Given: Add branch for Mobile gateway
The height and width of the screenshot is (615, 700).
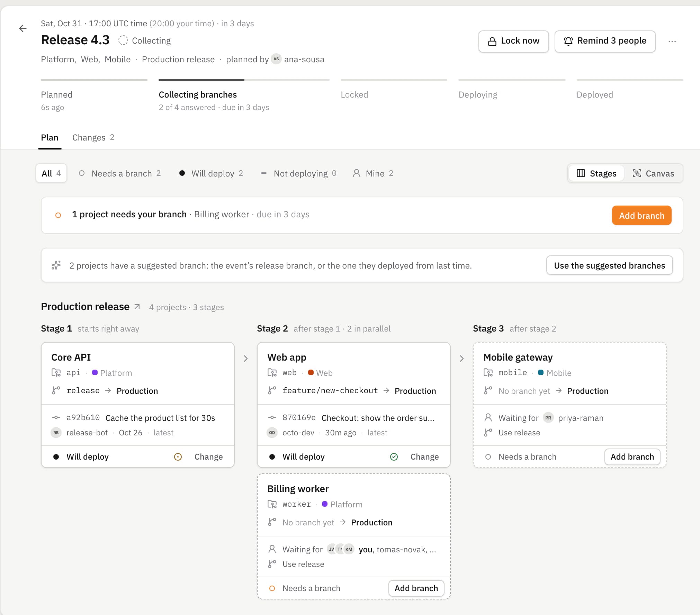Looking at the screenshot, I should (632, 456).
